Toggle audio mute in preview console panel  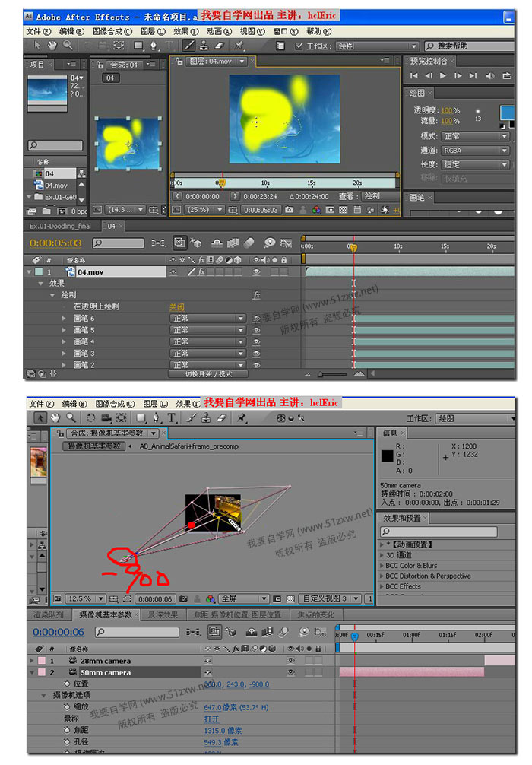pos(490,75)
